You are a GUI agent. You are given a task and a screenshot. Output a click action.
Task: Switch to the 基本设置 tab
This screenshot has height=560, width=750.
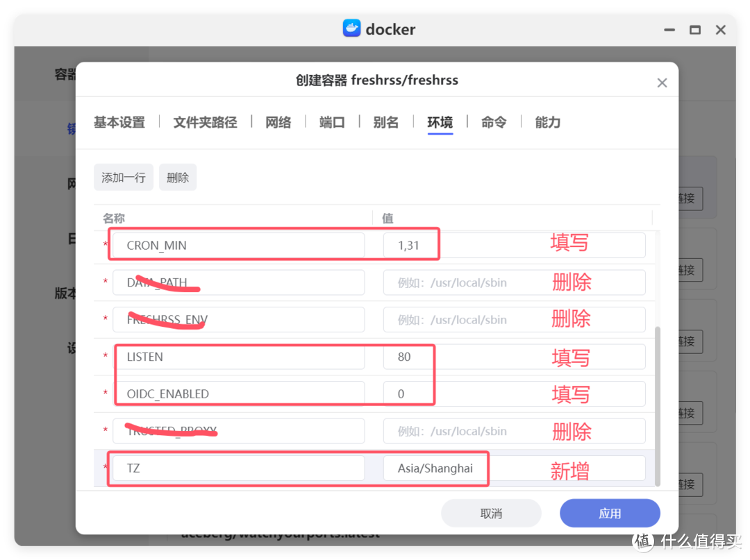click(119, 122)
